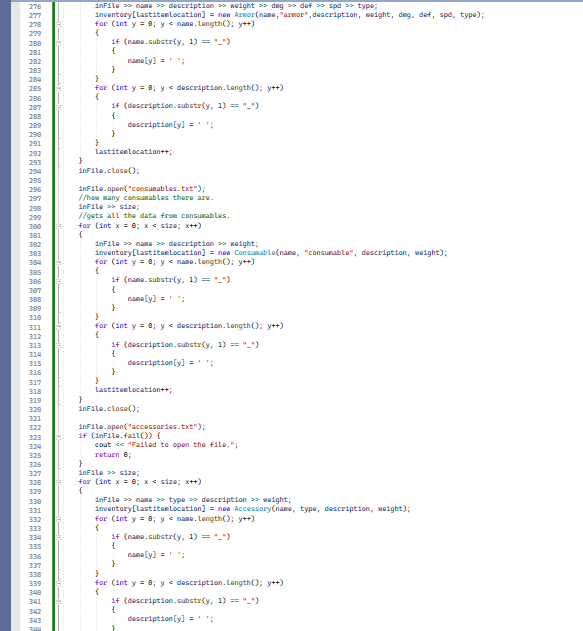This screenshot has width=583, height=631.
Task: Click the "if (inFile.fail()) {" line
Action: click(x=119, y=436)
